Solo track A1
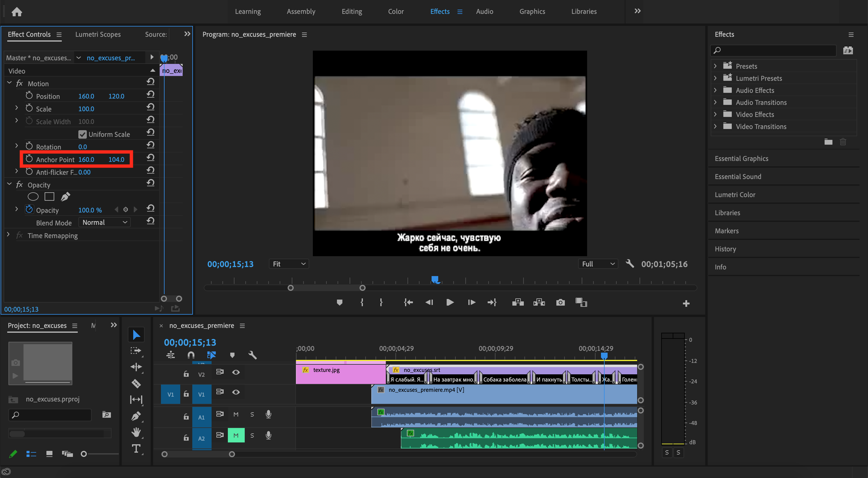Screen dimensions: 868x478 [x=252, y=414]
